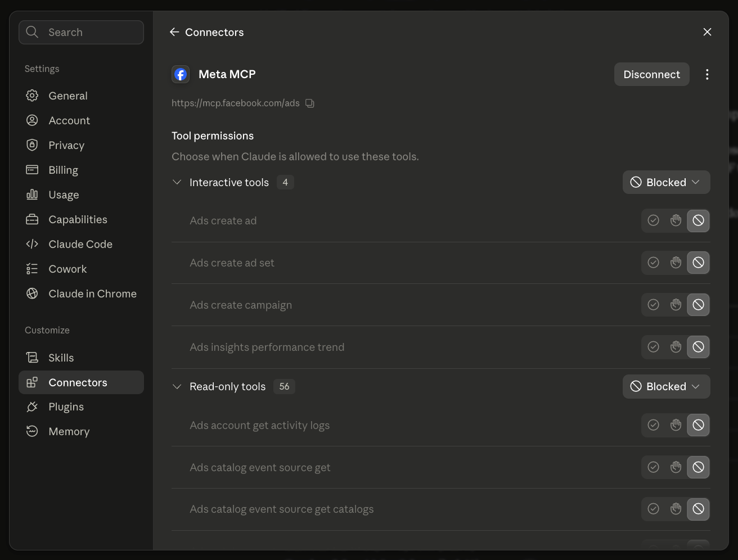This screenshot has height=560, width=738.
Task: Open Read-only tools Blocked dropdown
Action: pyautogui.click(x=666, y=386)
